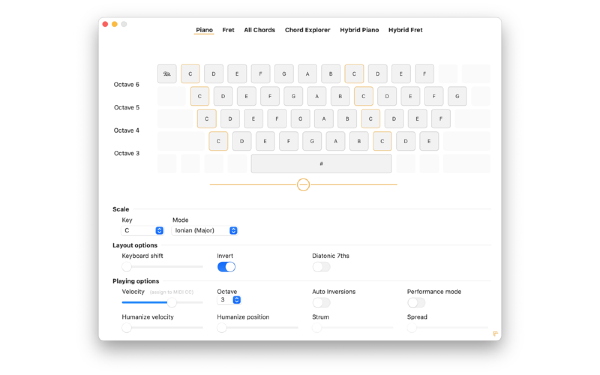Click the Spread slider
The width and height of the screenshot is (600, 375).
point(448,328)
